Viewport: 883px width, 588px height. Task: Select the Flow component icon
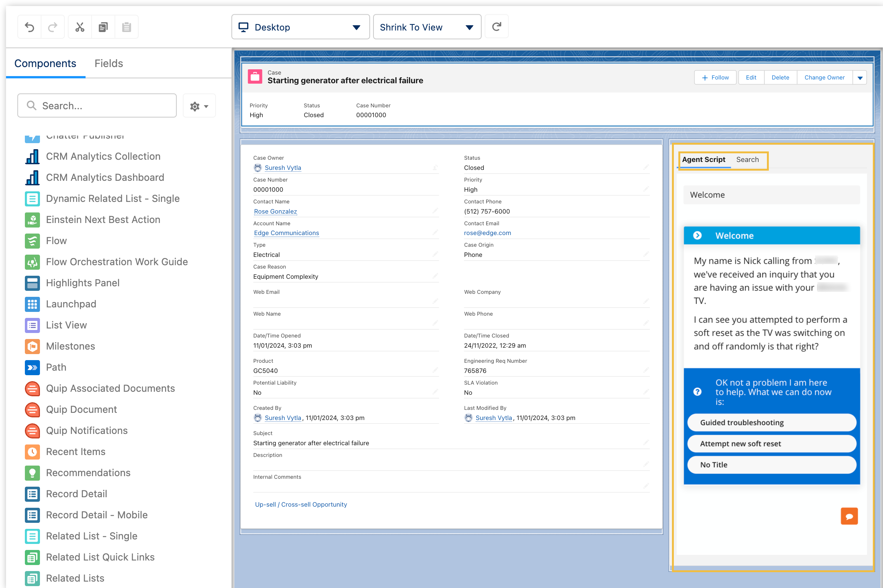(x=32, y=241)
